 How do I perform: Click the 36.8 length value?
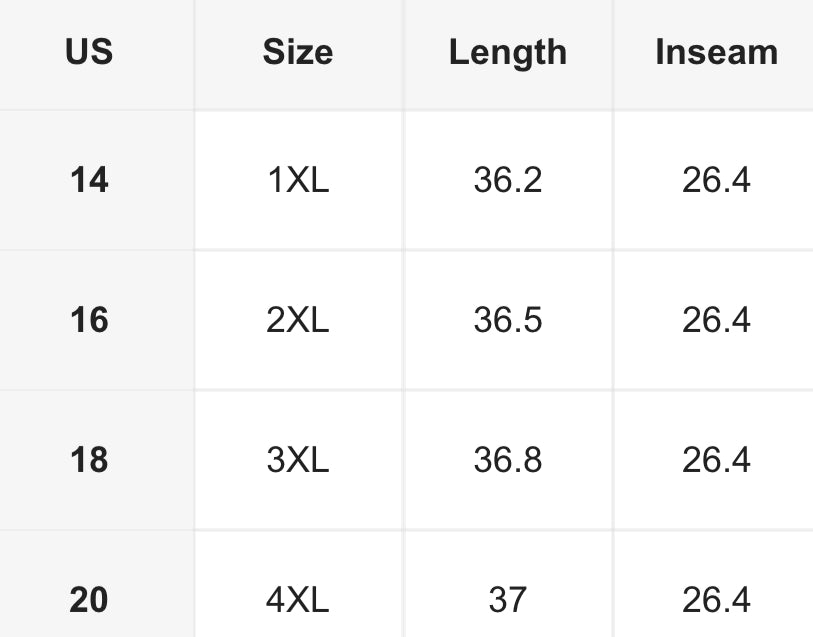[x=507, y=460]
